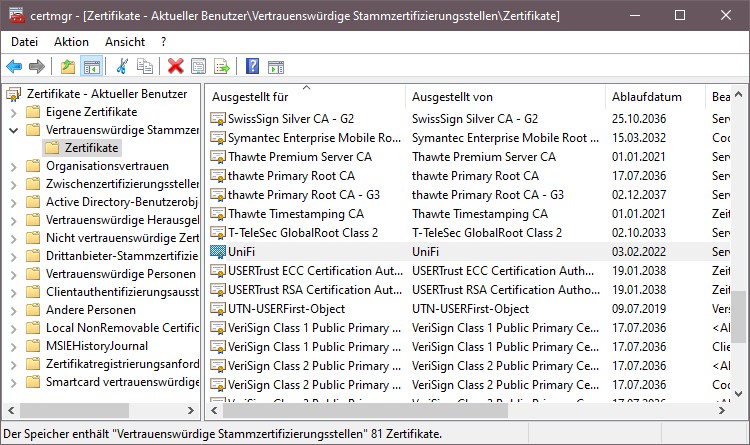Expand the Eigene Zertifikate node

[x=13, y=112]
